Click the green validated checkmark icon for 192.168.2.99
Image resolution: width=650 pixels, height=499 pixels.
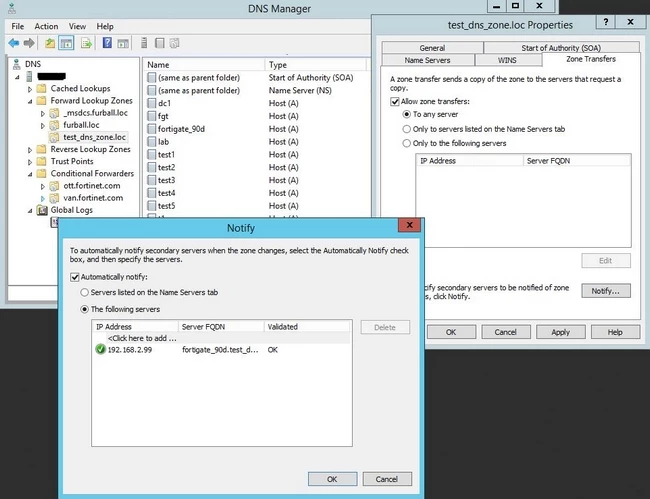coord(100,349)
